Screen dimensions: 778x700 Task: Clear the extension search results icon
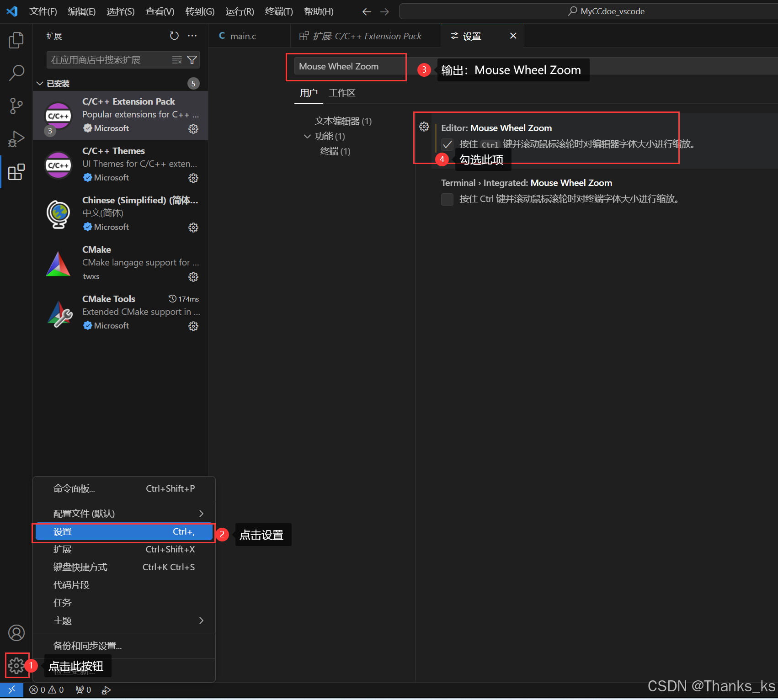click(177, 60)
